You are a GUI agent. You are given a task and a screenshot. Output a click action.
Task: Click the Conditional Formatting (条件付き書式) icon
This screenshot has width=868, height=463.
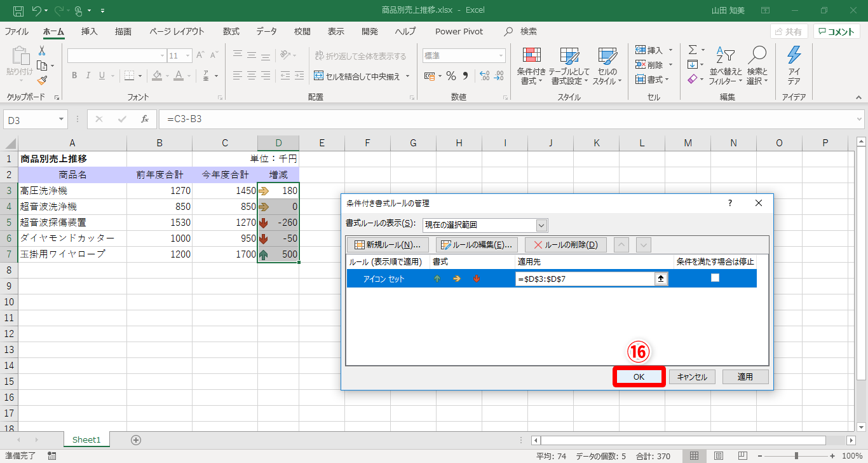[531, 56]
